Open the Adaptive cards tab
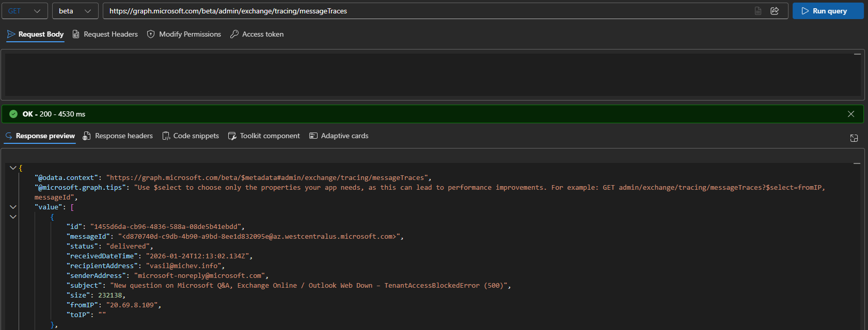This screenshot has height=330, width=868. pyautogui.click(x=339, y=136)
